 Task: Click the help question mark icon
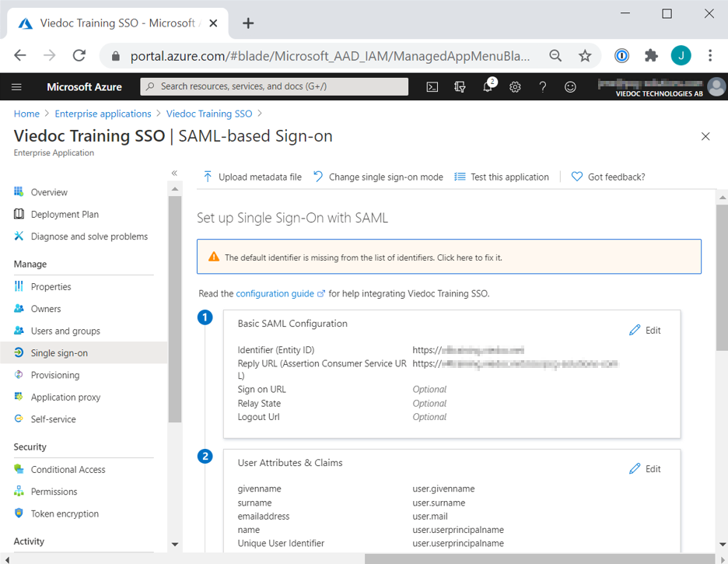543,87
